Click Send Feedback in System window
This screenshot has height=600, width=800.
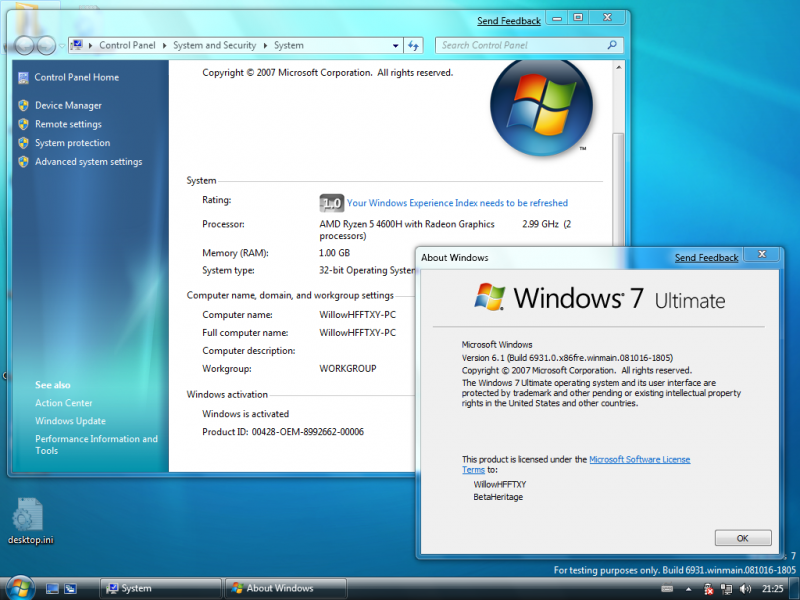click(x=509, y=21)
